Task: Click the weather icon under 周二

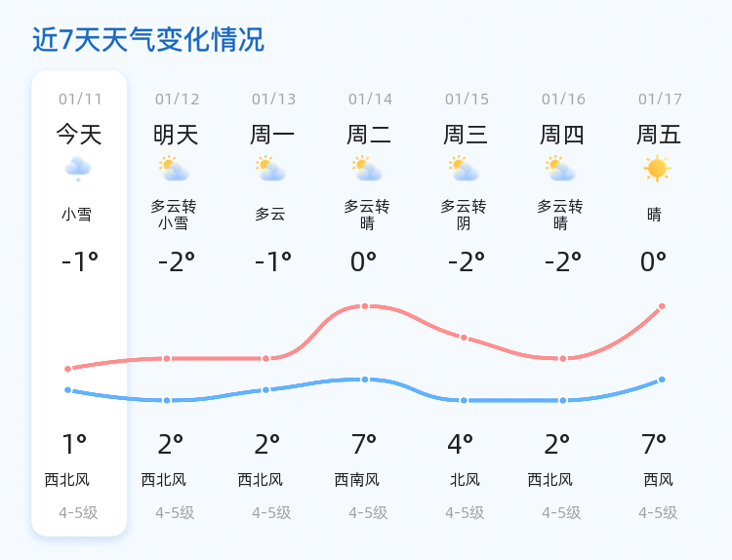Action: pyautogui.click(x=367, y=169)
